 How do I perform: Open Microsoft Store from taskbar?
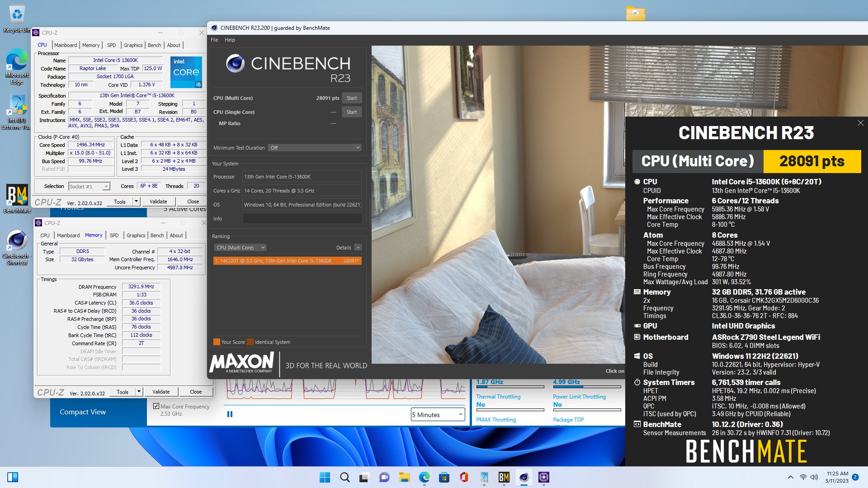point(444,477)
